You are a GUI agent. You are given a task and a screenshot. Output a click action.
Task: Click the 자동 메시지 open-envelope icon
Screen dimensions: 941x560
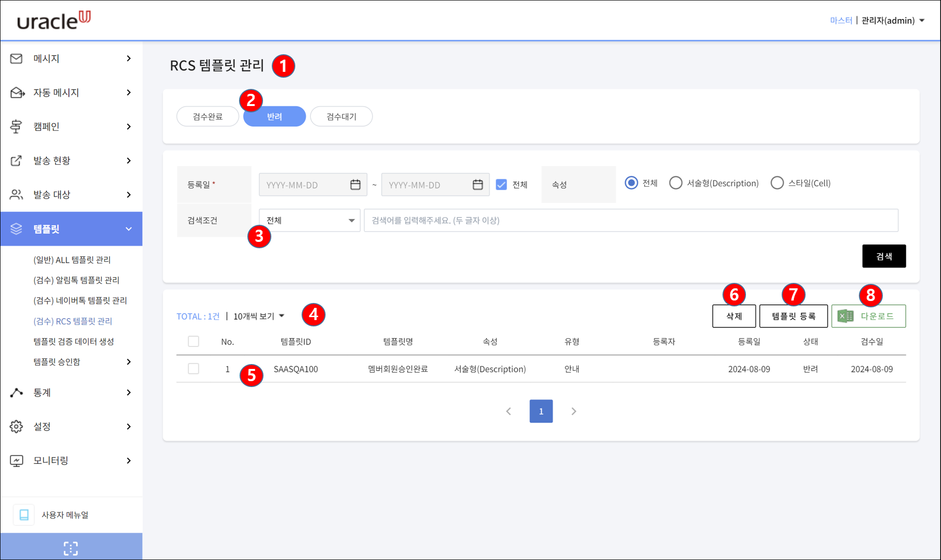(x=17, y=92)
